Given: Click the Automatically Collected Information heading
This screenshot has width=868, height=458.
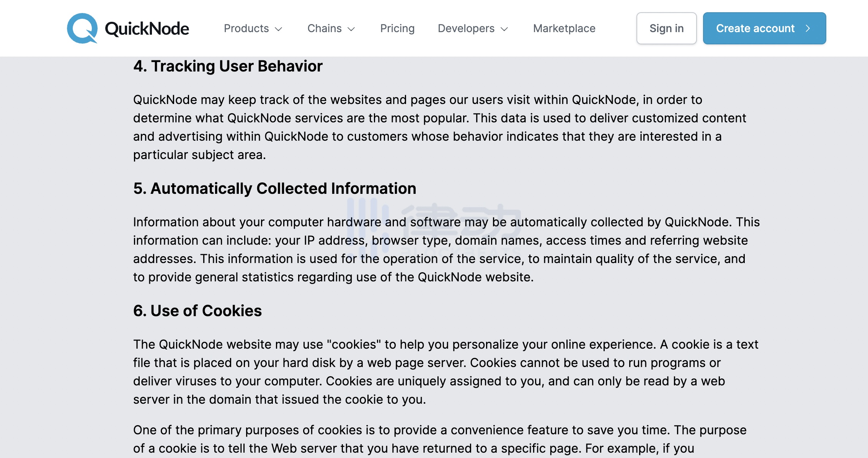Looking at the screenshot, I should pyautogui.click(x=274, y=188).
